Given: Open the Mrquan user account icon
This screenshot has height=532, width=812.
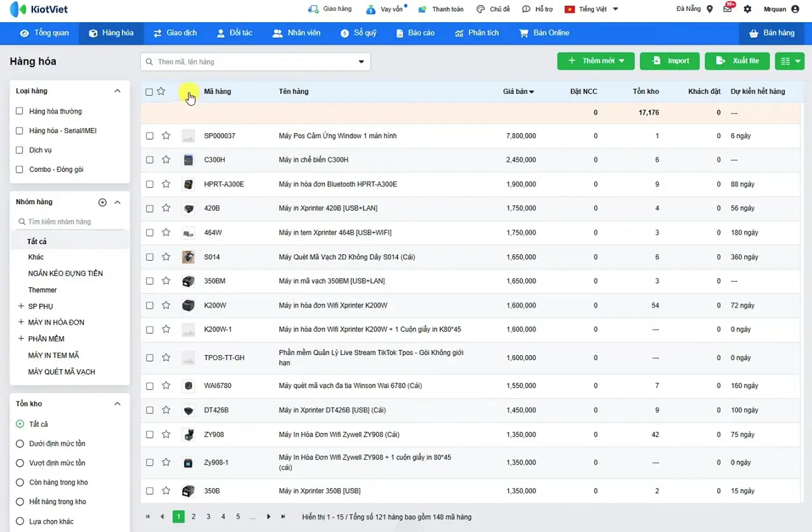Looking at the screenshot, I should pos(796,10).
